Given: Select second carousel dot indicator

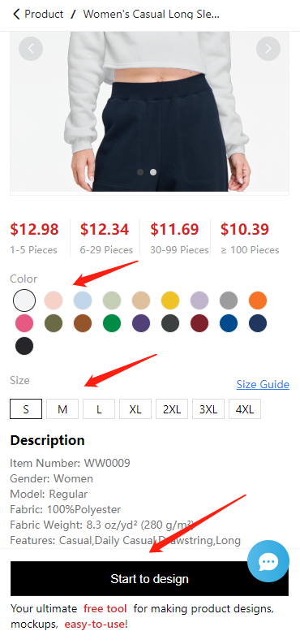Looking at the screenshot, I should pyautogui.click(x=153, y=172).
